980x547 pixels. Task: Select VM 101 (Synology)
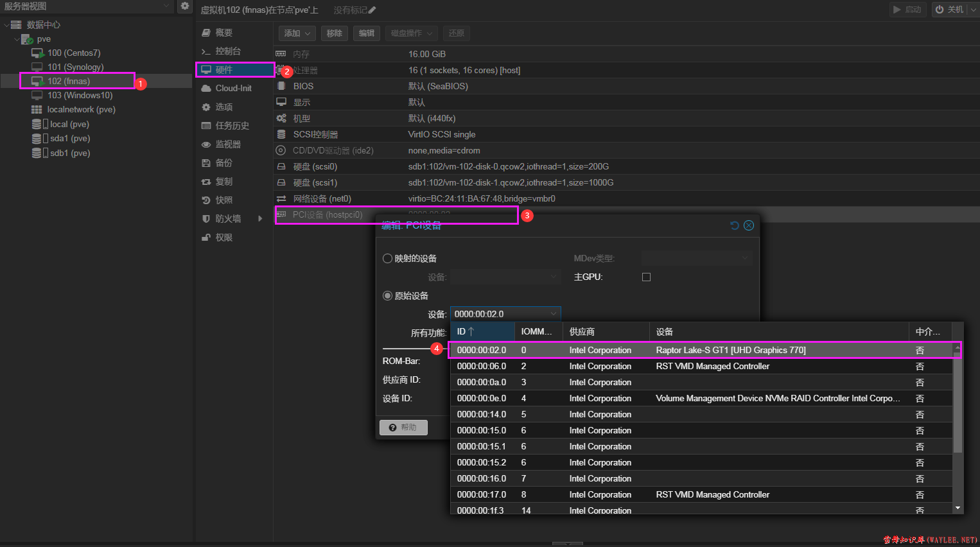pos(75,67)
